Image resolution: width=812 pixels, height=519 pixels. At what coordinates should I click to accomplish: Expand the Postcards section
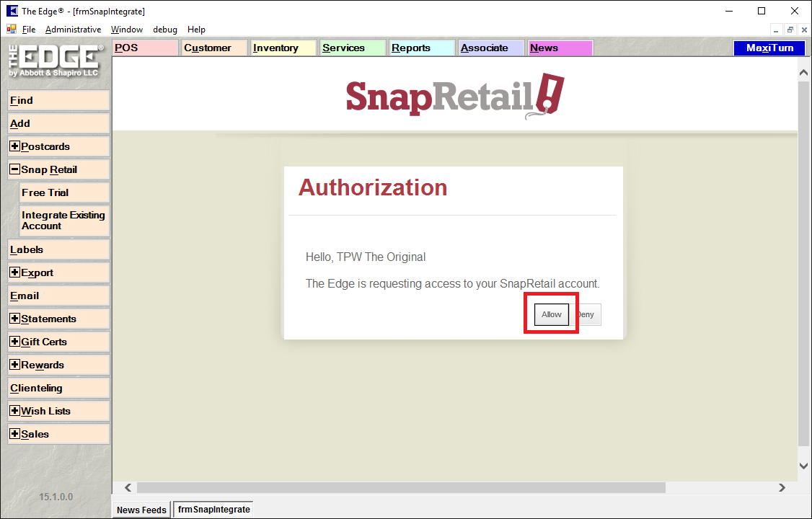[15, 146]
